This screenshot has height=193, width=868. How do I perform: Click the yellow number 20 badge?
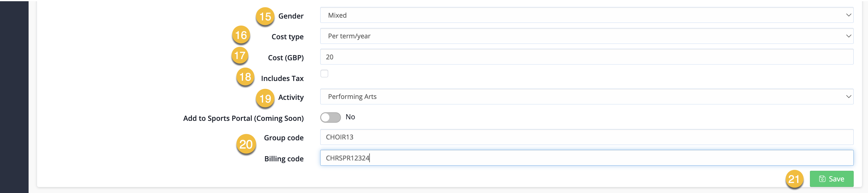click(x=246, y=144)
